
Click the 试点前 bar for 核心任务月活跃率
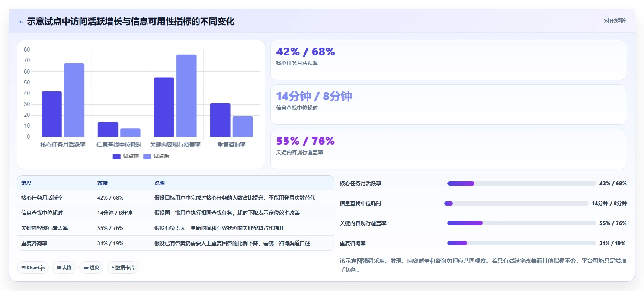tap(51, 114)
